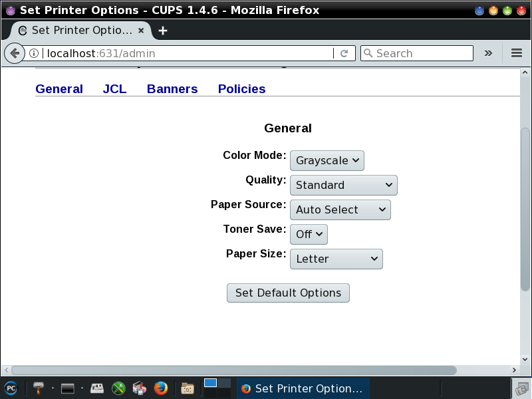Switch to the Banners options section
The width and height of the screenshot is (532, 399).
172,89
